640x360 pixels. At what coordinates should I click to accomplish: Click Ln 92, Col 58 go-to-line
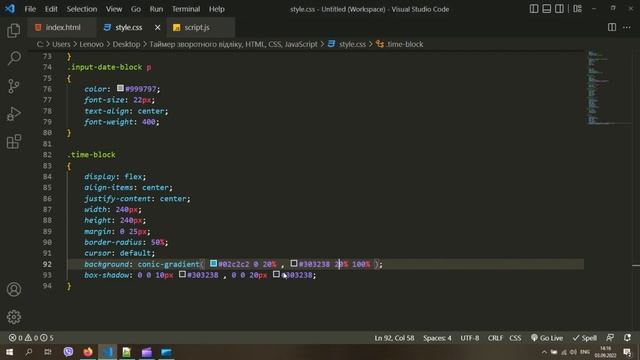coord(394,338)
